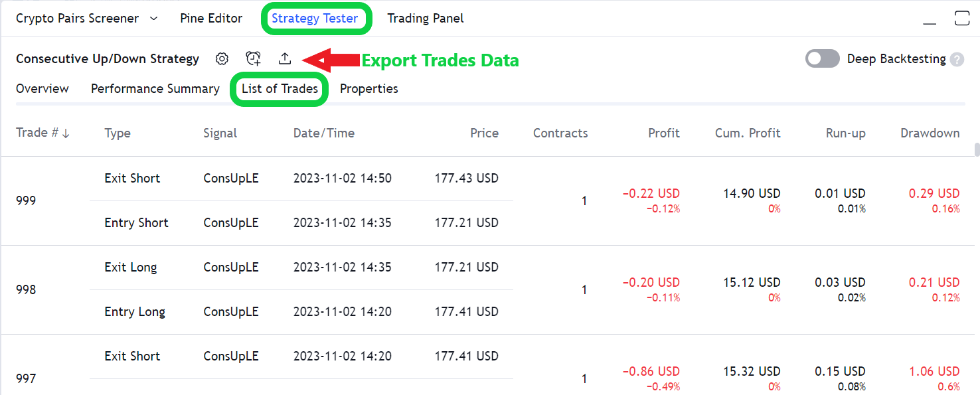Open the Trading Panel
This screenshot has height=395, width=980.
pos(425,18)
